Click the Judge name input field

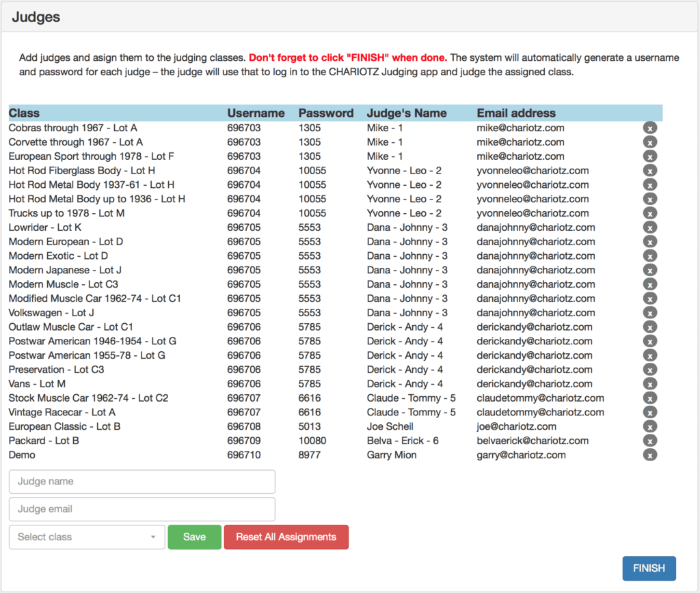(142, 482)
